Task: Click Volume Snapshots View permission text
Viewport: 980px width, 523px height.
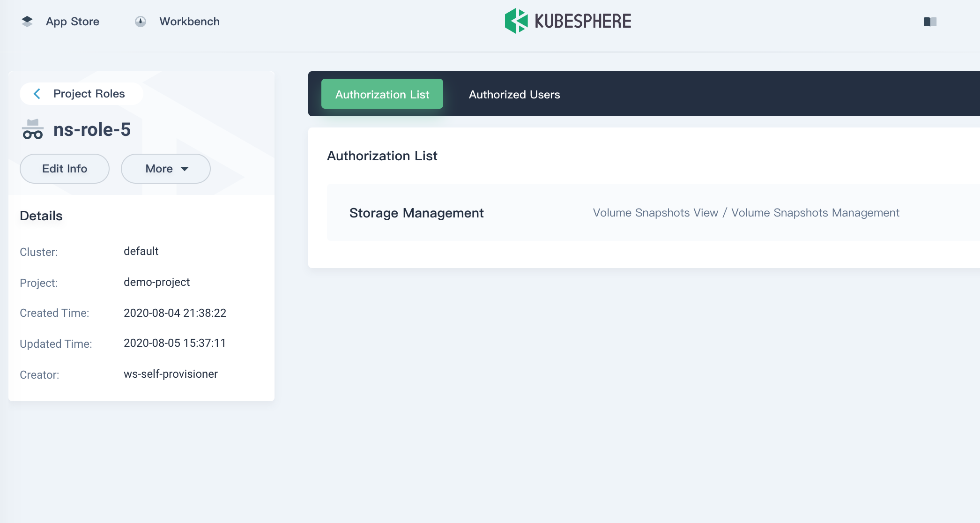Action: pos(655,213)
